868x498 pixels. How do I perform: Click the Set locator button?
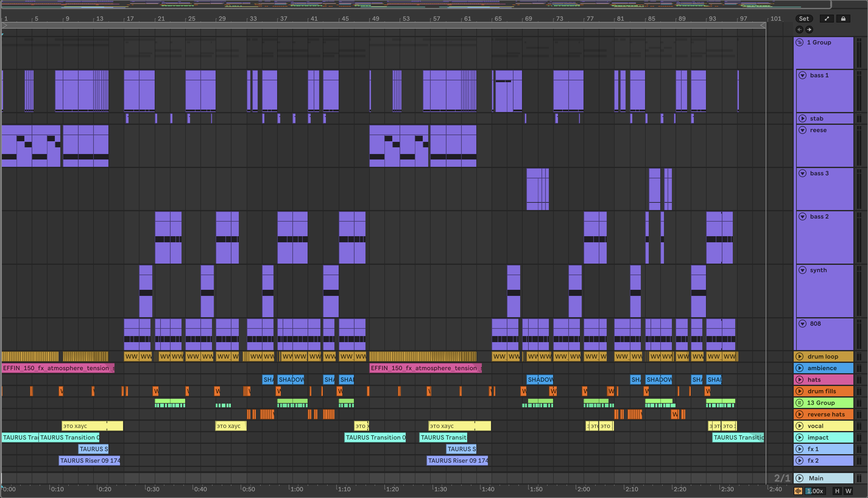(804, 19)
